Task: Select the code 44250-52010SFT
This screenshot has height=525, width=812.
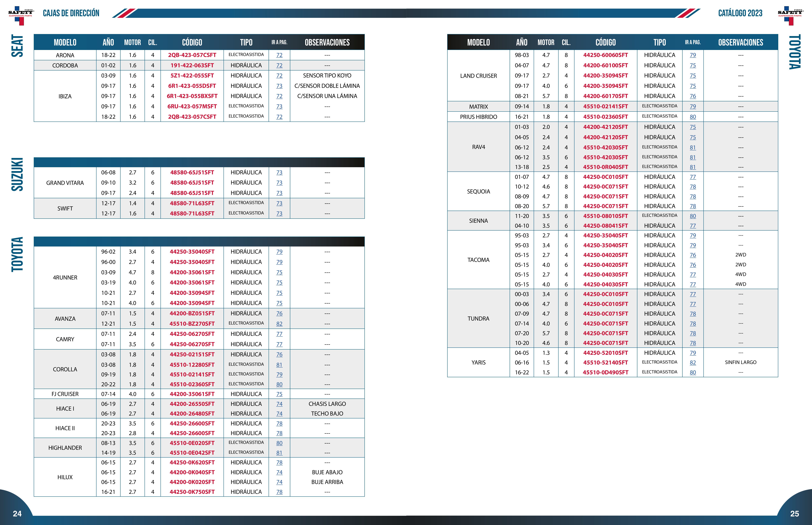Action: (x=606, y=353)
